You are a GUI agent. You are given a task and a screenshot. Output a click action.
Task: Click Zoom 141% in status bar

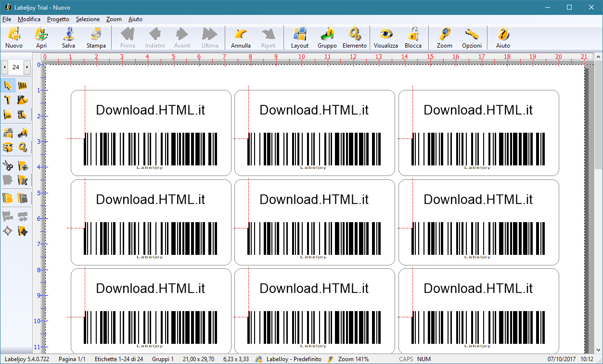(353, 359)
